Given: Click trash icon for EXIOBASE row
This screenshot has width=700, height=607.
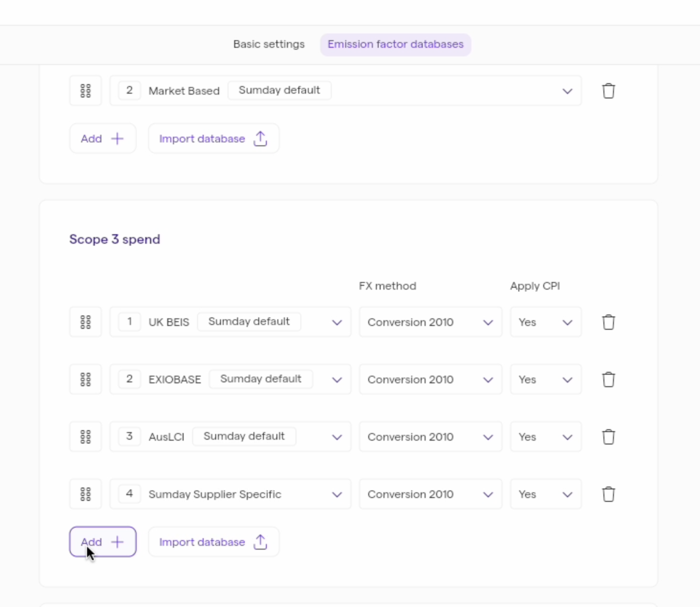Looking at the screenshot, I should pos(608,379).
